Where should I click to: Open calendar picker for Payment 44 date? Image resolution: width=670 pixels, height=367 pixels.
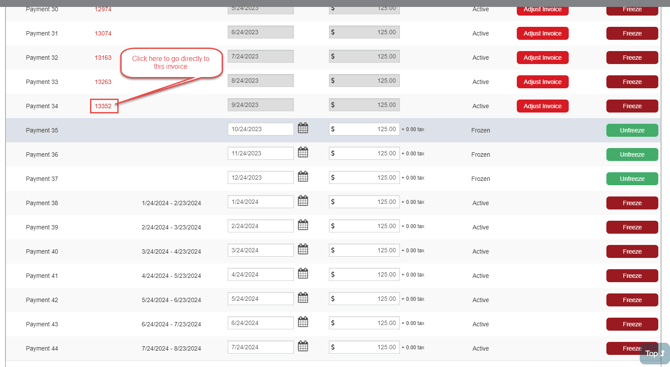[303, 346]
